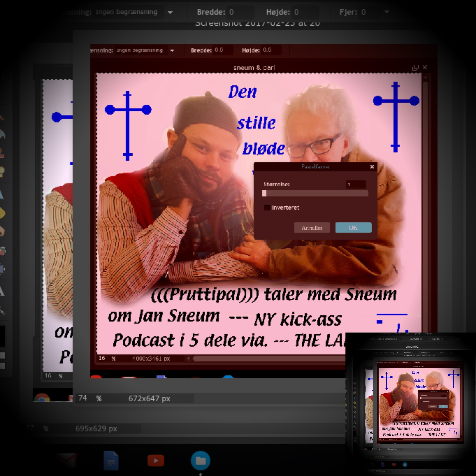476x476 pixels.
Task: Select the text tool letter A icon
Action: 2,291
